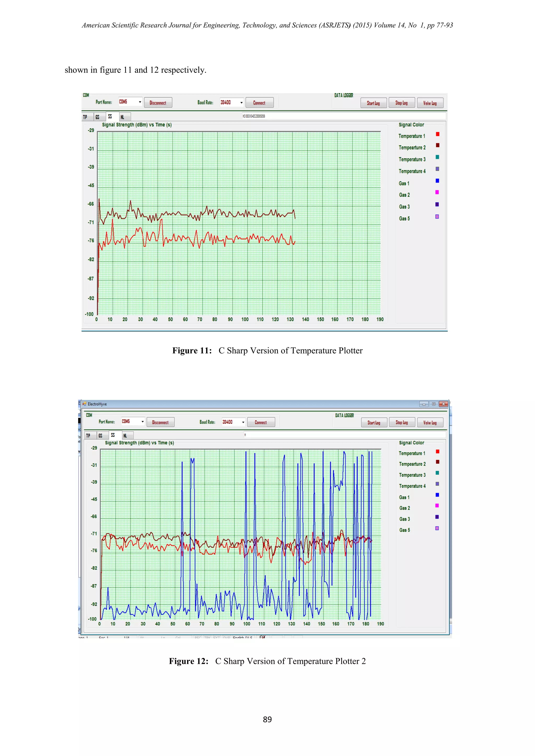535x756 pixels.
Task: Click the journal header line ending in 'pp 77-93'
Action: click(x=267, y=25)
